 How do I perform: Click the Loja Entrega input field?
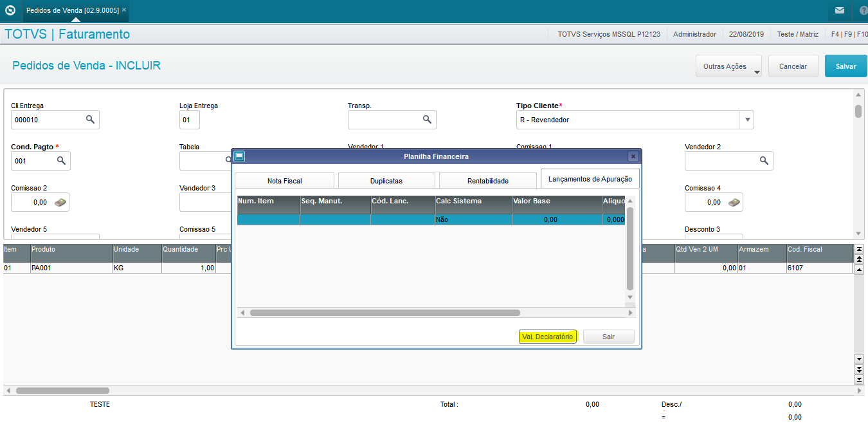click(x=190, y=120)
